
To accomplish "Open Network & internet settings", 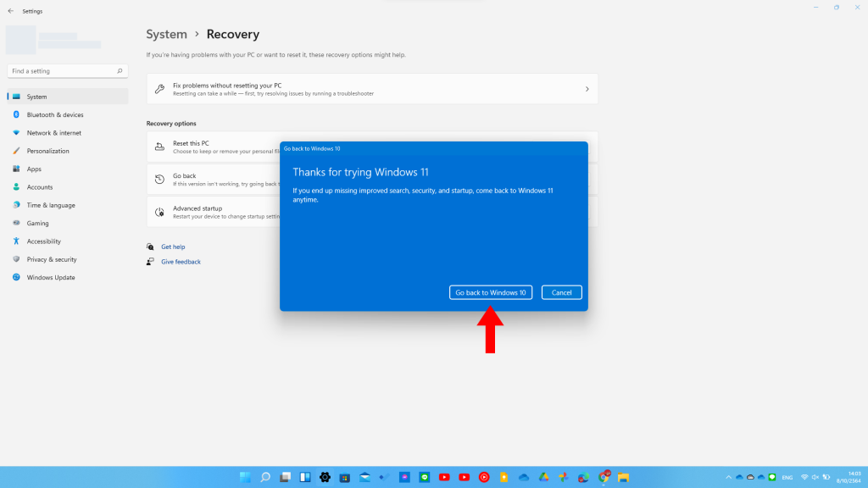I will coord(68,133).
